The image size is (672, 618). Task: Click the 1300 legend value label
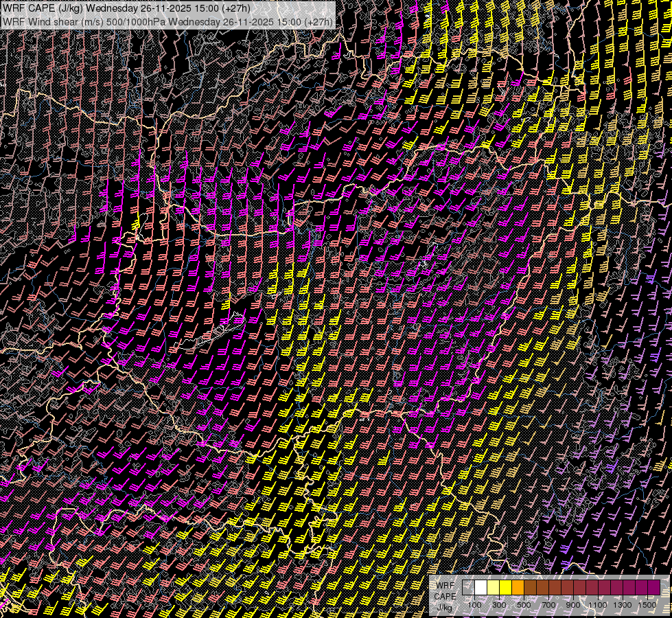pos(623,604)
